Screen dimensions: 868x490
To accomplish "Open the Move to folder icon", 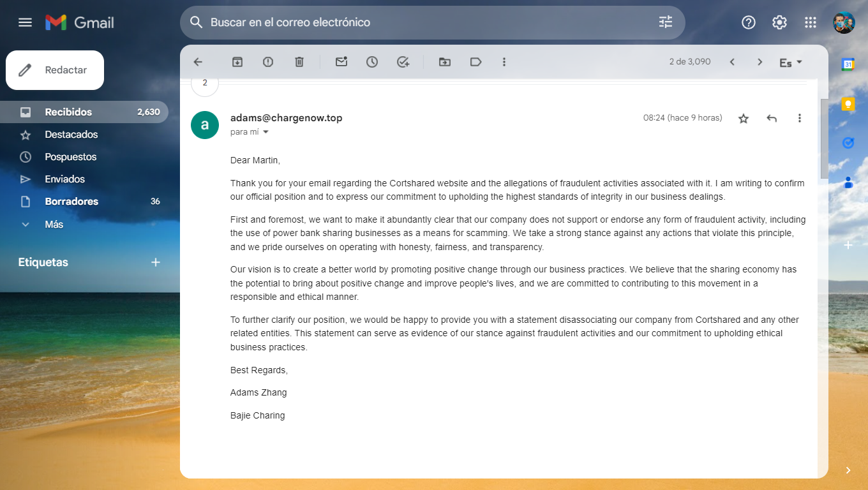I will 445,62.
